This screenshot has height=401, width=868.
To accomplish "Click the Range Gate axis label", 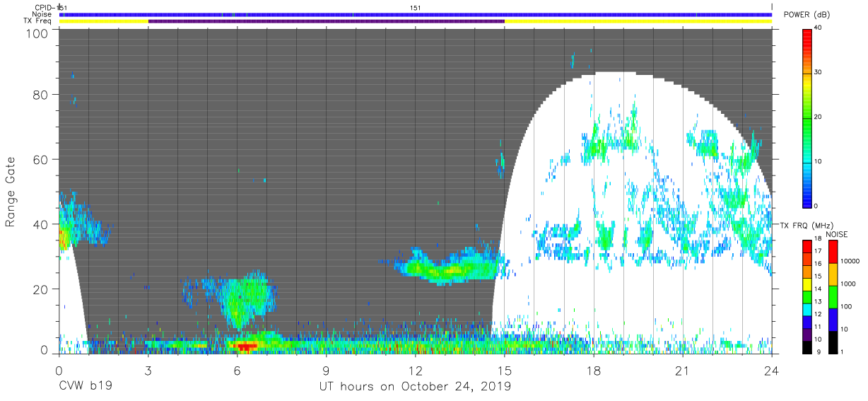I will (x=11, y=192).
